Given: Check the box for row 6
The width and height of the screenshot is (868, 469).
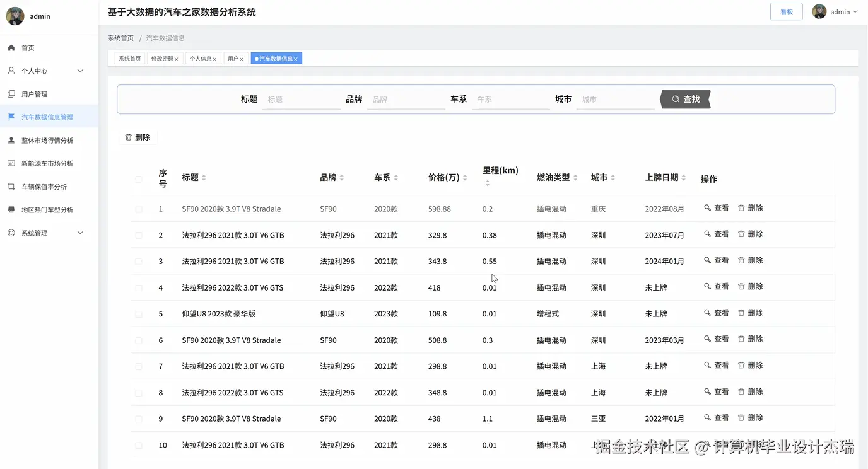Looking at the screenshot, I should pos(139,340).
